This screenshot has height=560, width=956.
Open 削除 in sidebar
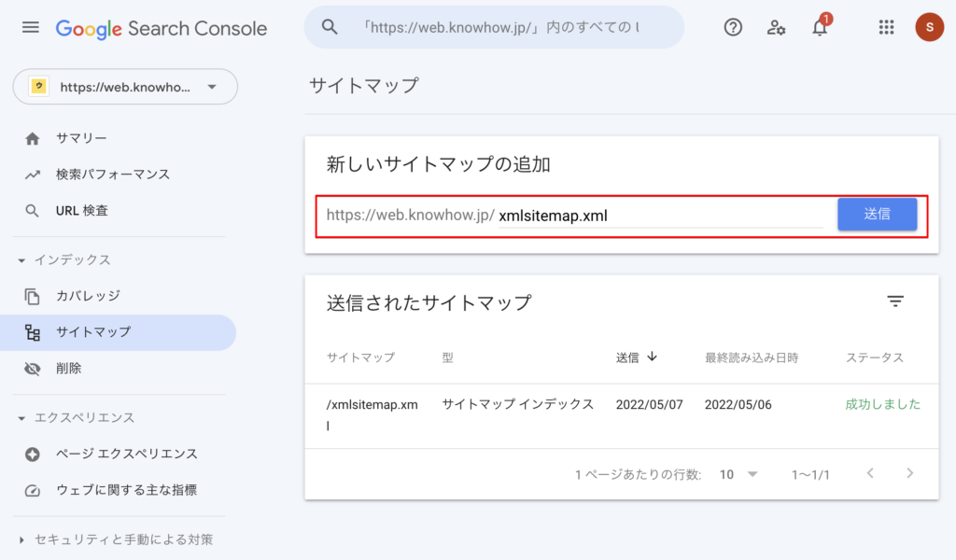[68, 368]
